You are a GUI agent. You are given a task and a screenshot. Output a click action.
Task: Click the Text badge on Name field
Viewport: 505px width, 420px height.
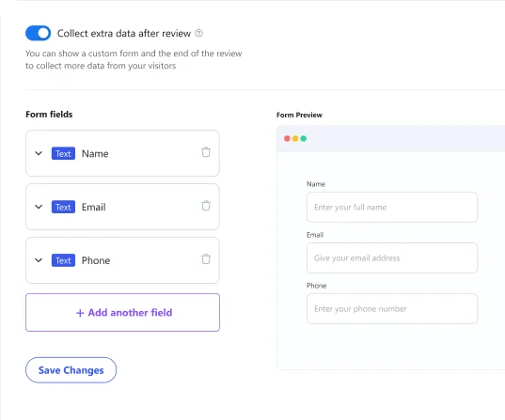63,153
